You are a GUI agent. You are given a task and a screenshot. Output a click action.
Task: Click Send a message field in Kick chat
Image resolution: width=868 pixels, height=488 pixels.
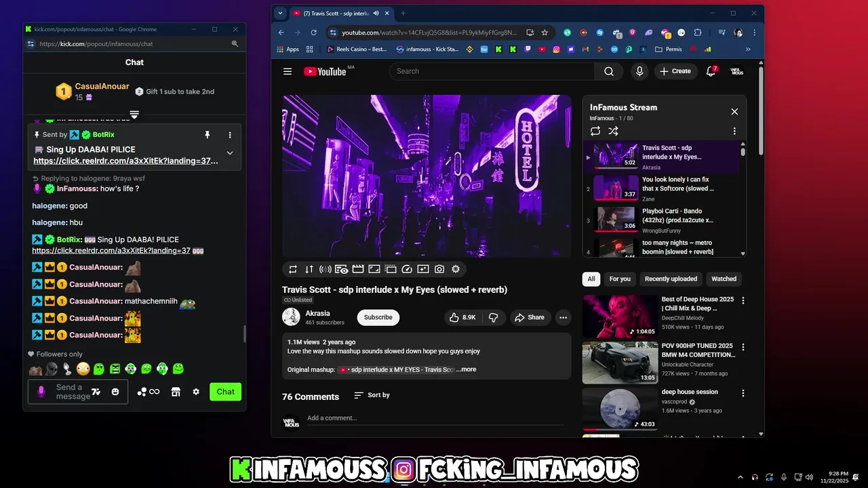click(x=78, y=392)
